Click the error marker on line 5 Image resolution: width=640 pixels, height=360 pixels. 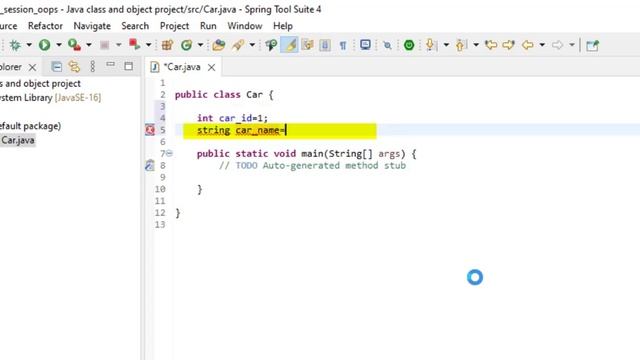click(150, 130)
